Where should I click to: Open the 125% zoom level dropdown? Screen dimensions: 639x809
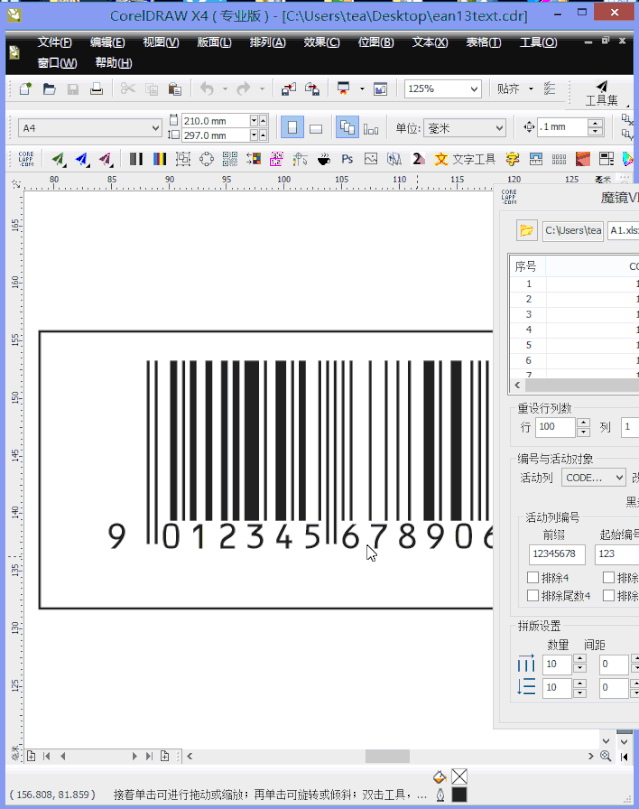pos(474,89)
